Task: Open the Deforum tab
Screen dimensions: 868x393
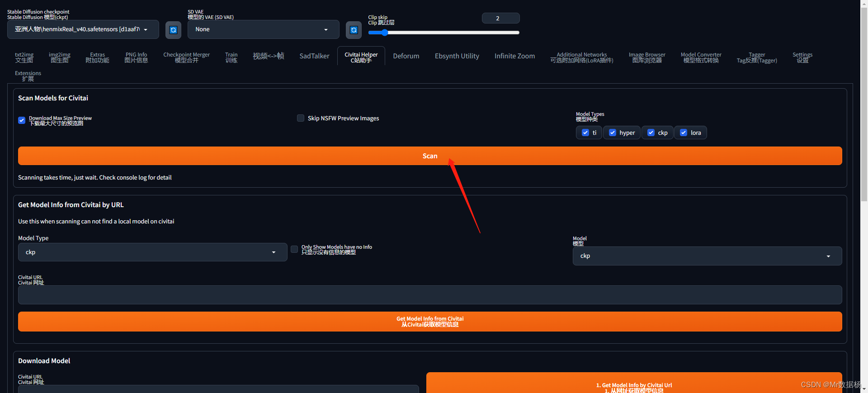Action: 406,56
